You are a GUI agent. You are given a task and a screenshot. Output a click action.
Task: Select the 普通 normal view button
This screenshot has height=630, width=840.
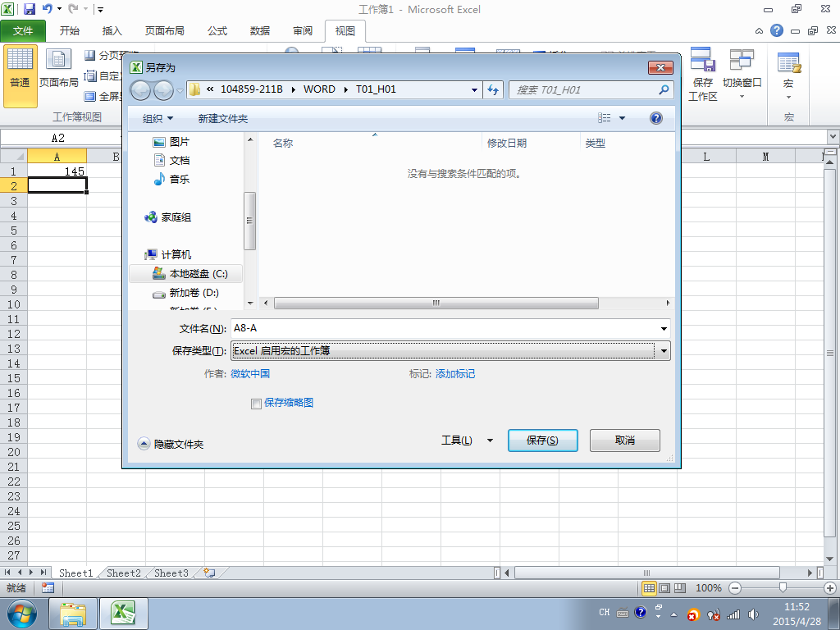20,76
